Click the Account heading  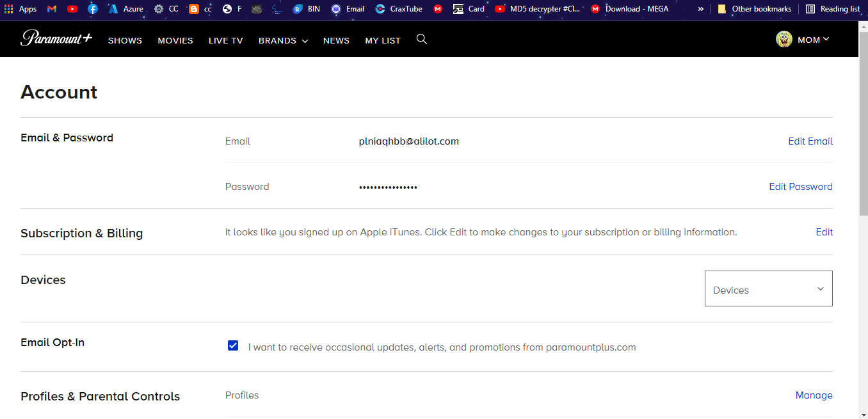click(x=59, y=92)
